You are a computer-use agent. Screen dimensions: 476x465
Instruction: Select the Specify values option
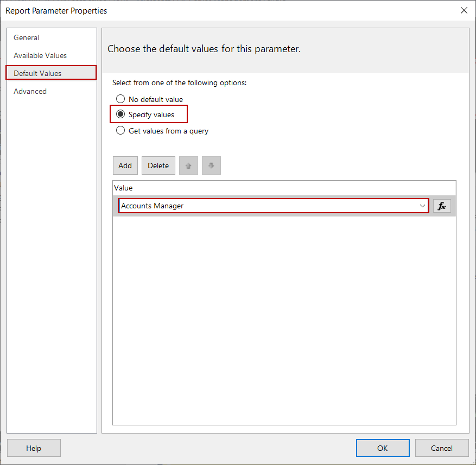coord(120,114)
